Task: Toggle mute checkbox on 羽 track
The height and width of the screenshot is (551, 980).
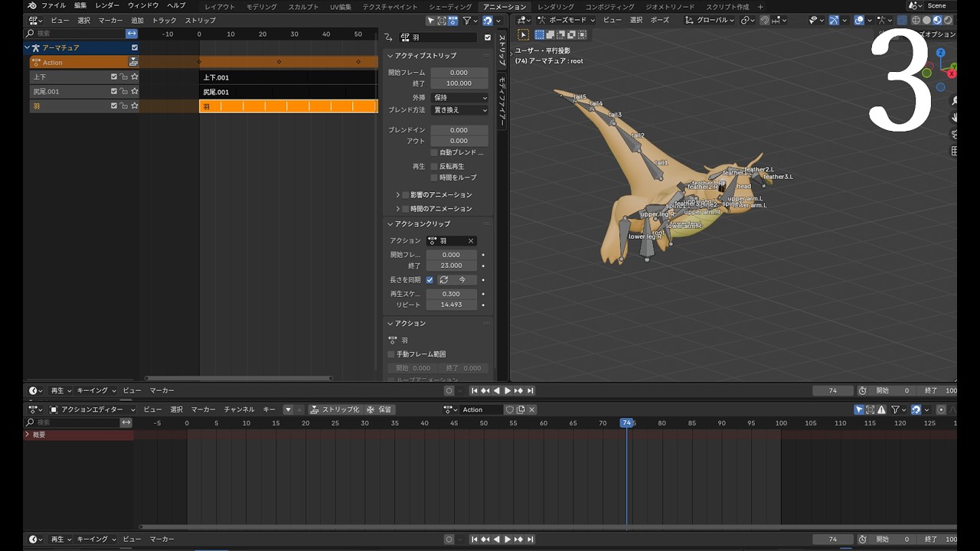Action: (114, 106)
